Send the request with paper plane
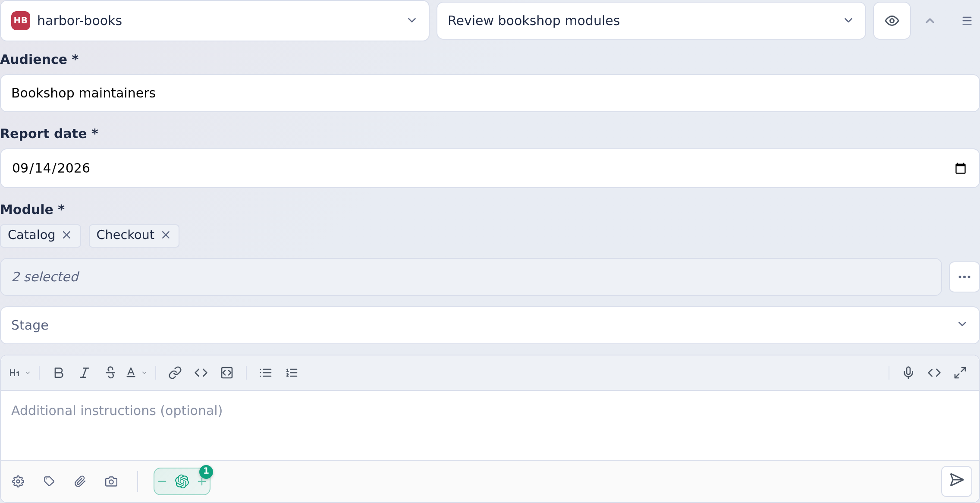 pyautogui.click(x=957, y=481)
